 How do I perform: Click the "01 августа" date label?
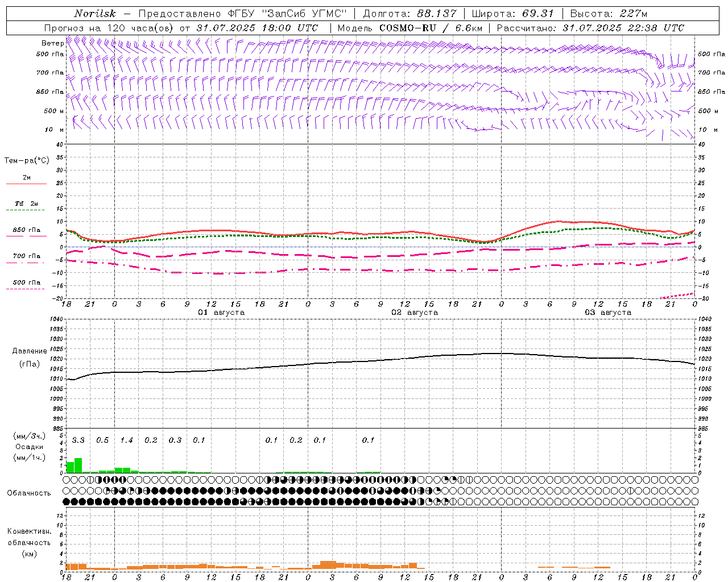point(221,313)
